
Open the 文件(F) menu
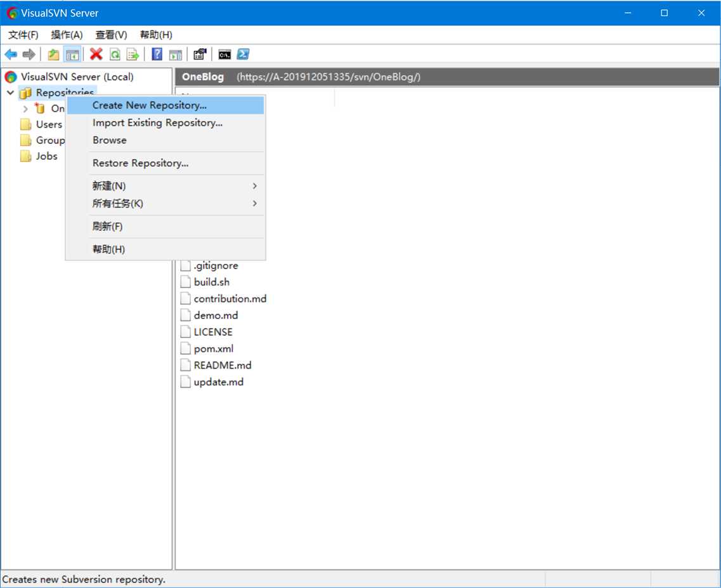click(x=23, y=35)
